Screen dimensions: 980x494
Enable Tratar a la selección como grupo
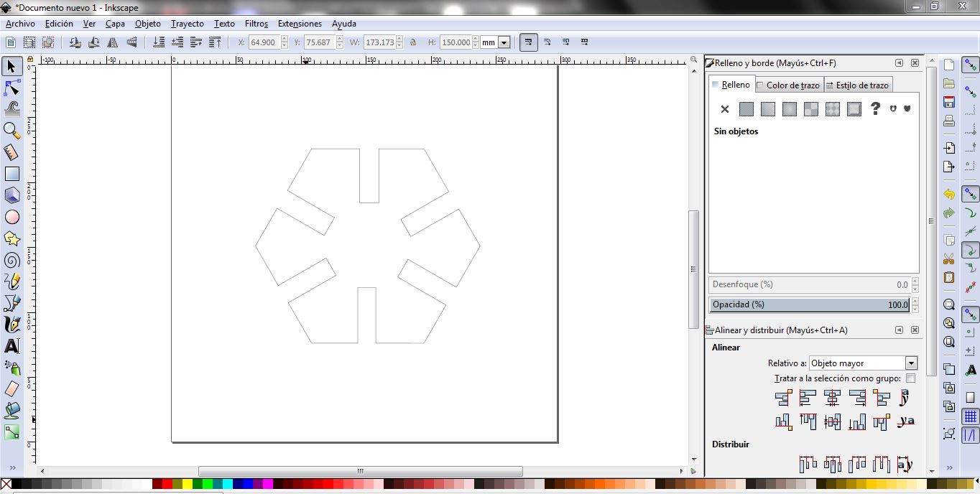(910, 378)
